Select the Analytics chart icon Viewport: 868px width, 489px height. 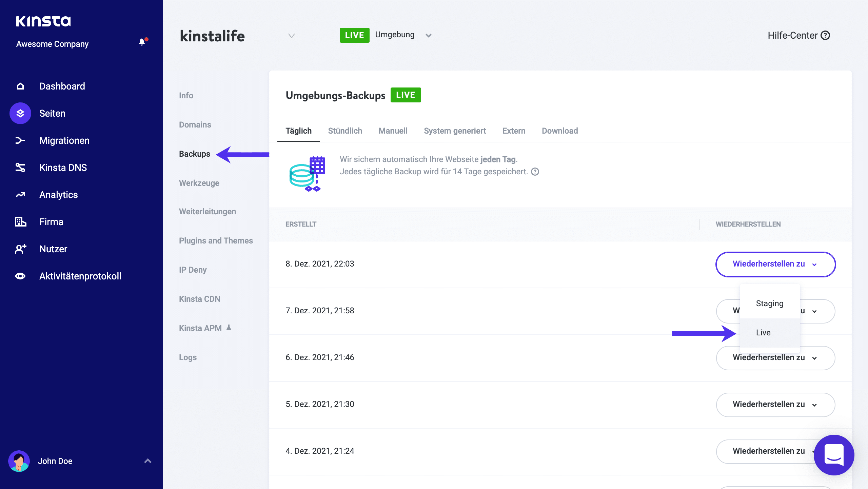click(x=20, y=194)
